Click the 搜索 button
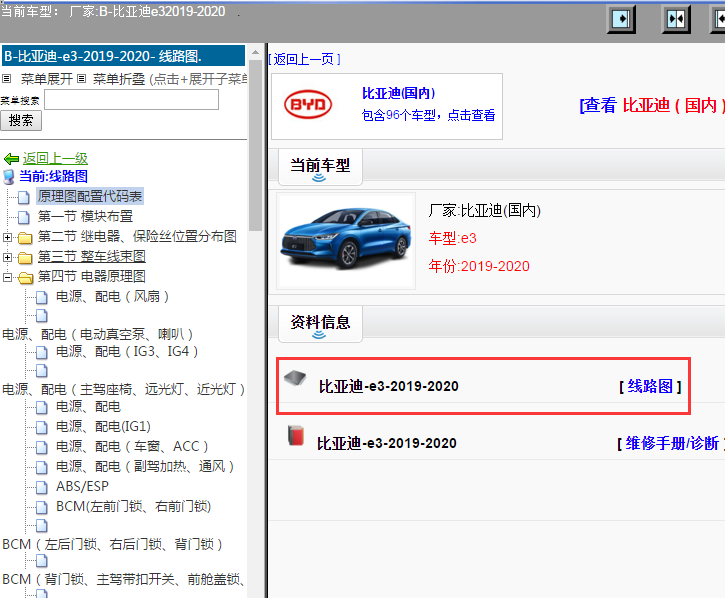 (21, 121)
